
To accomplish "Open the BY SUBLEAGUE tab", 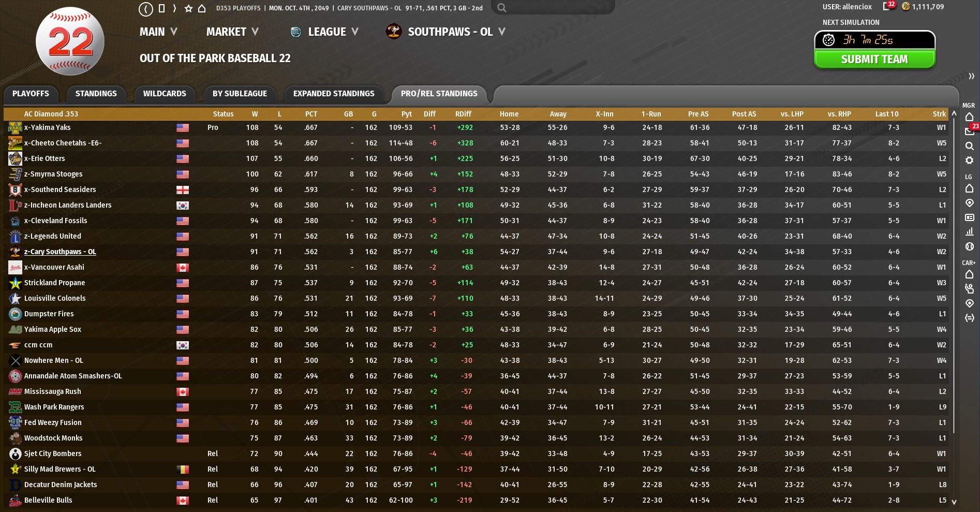I will 240,94.
